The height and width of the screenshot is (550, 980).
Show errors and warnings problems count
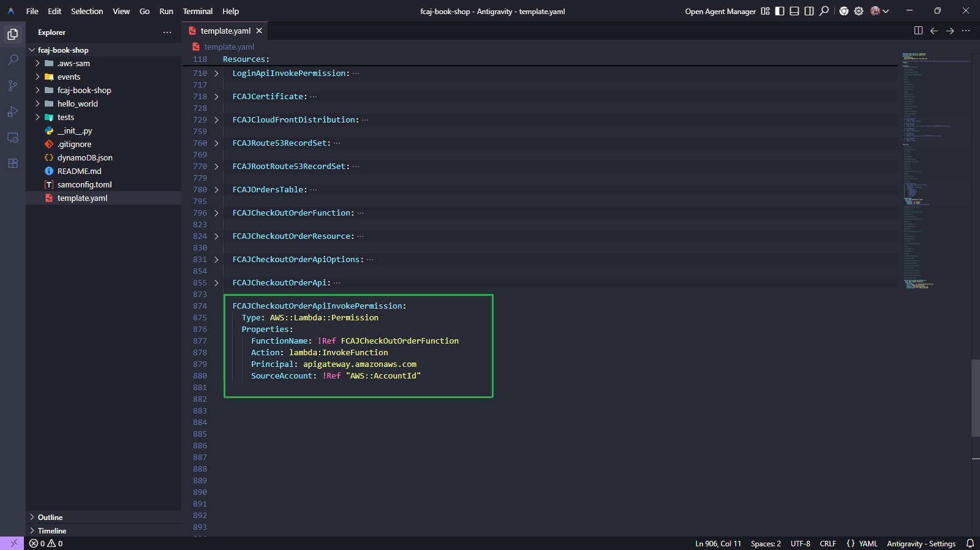tap(46, 543)
